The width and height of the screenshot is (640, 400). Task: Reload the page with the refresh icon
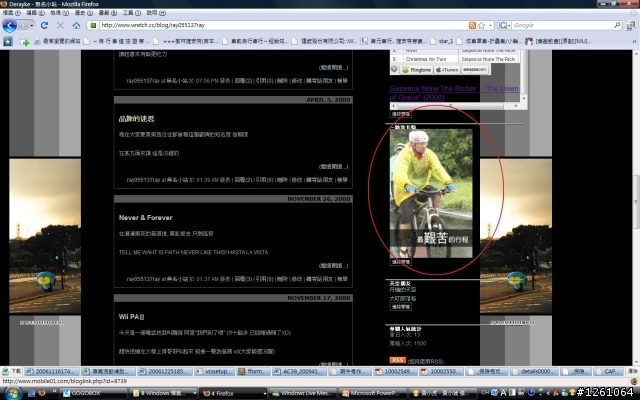(x=44, y=25)
